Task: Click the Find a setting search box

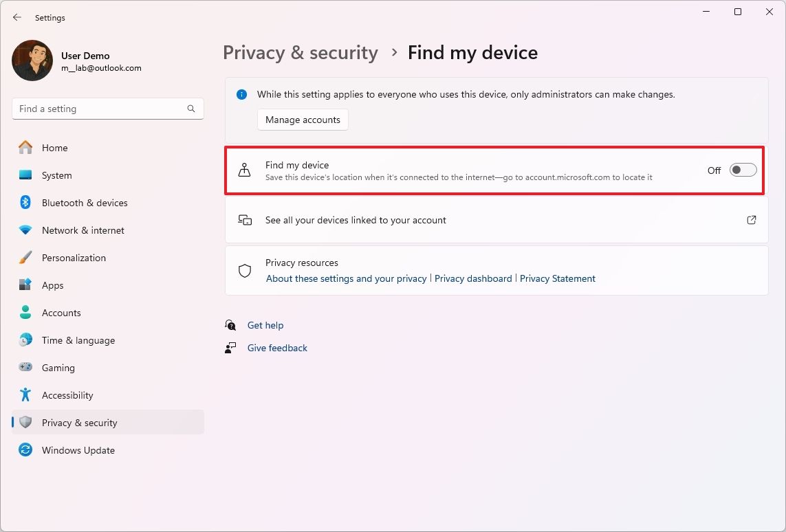Action: point(100,109)
